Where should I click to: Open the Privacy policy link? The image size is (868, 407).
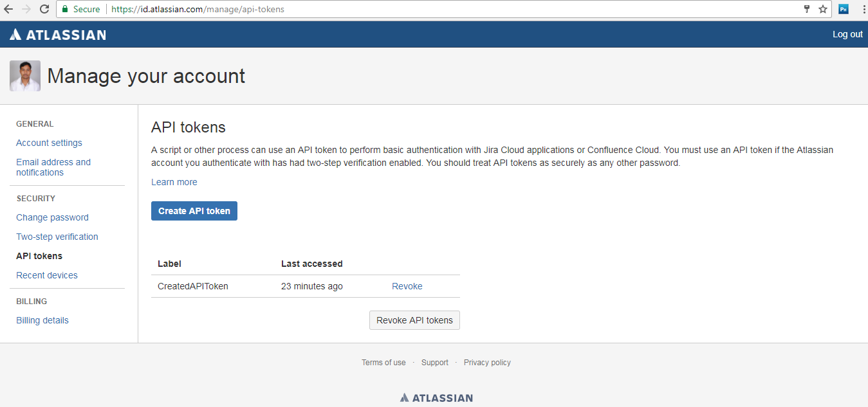[x=487, y=363]
